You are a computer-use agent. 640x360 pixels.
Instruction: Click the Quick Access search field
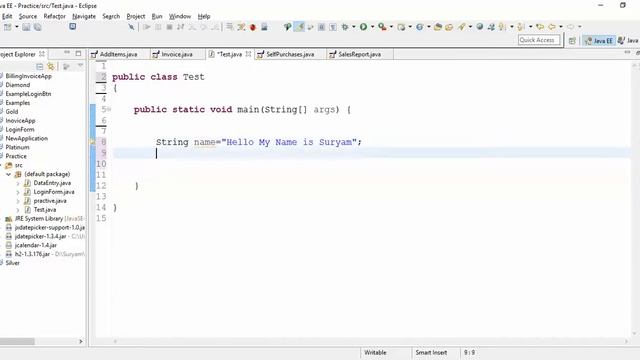pyautogui.click(x=539, y=40)
